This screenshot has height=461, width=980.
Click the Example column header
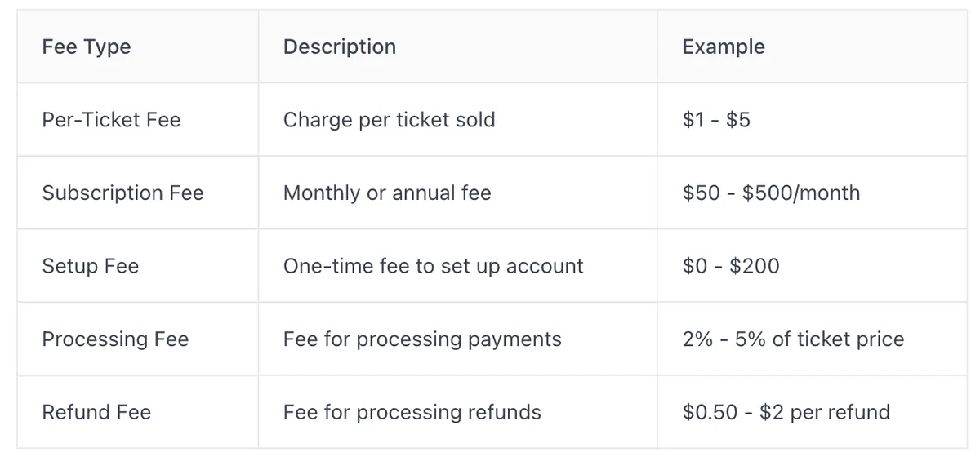pos(724,47)
